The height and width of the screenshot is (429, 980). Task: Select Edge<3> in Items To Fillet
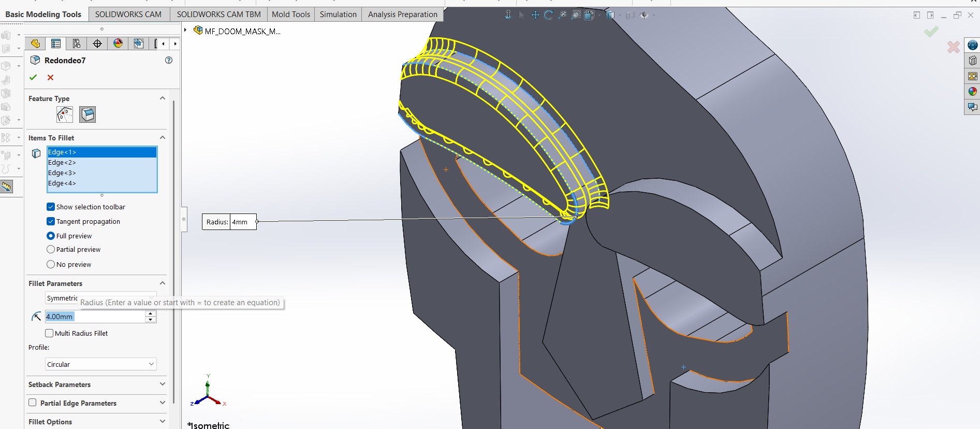coord(102,173)
